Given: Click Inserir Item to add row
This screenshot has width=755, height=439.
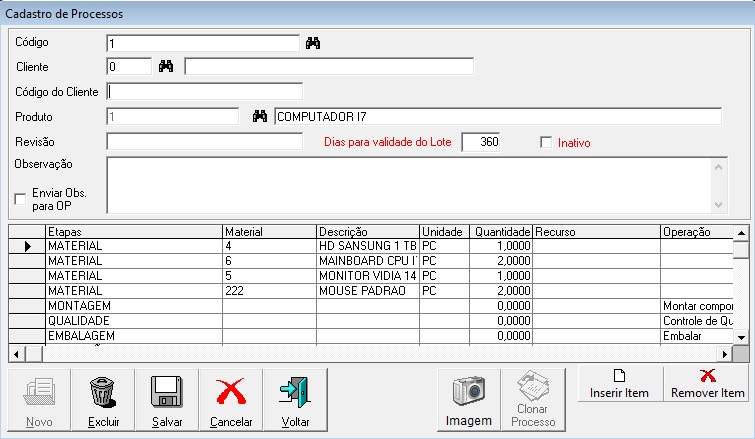Looking at the screenshot, I should tap(618, 384).
